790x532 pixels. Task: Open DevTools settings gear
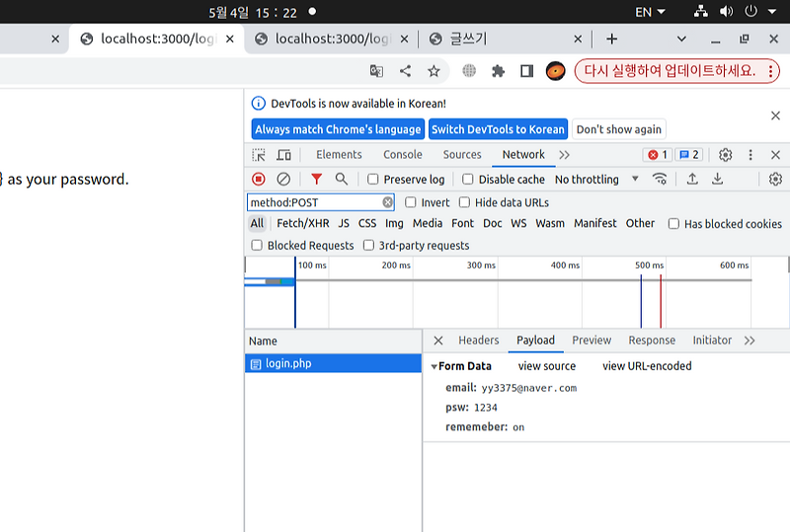725,155
